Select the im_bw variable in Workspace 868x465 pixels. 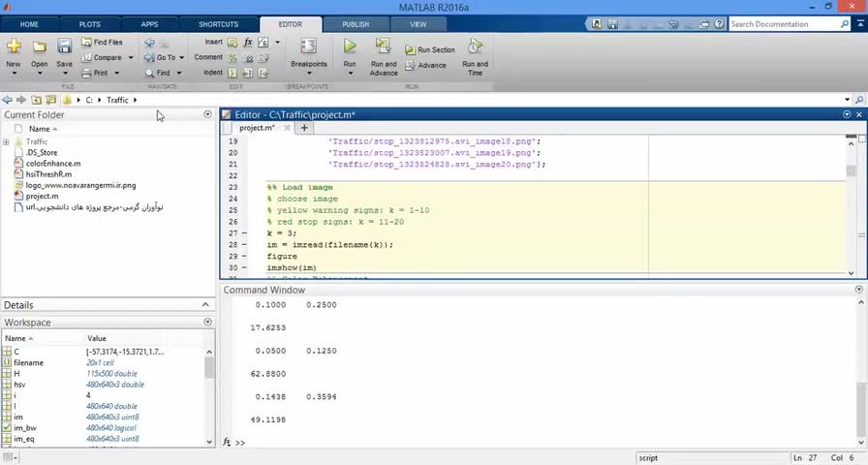click(25, 428)
